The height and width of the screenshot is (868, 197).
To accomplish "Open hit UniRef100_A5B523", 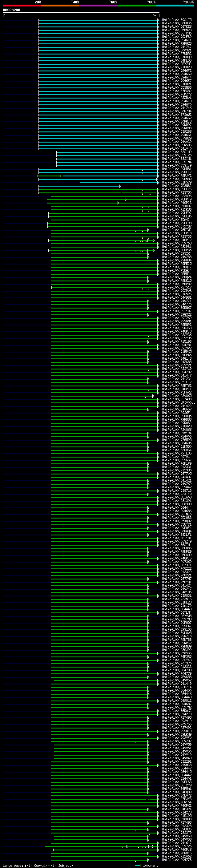I will click(177, 30).
